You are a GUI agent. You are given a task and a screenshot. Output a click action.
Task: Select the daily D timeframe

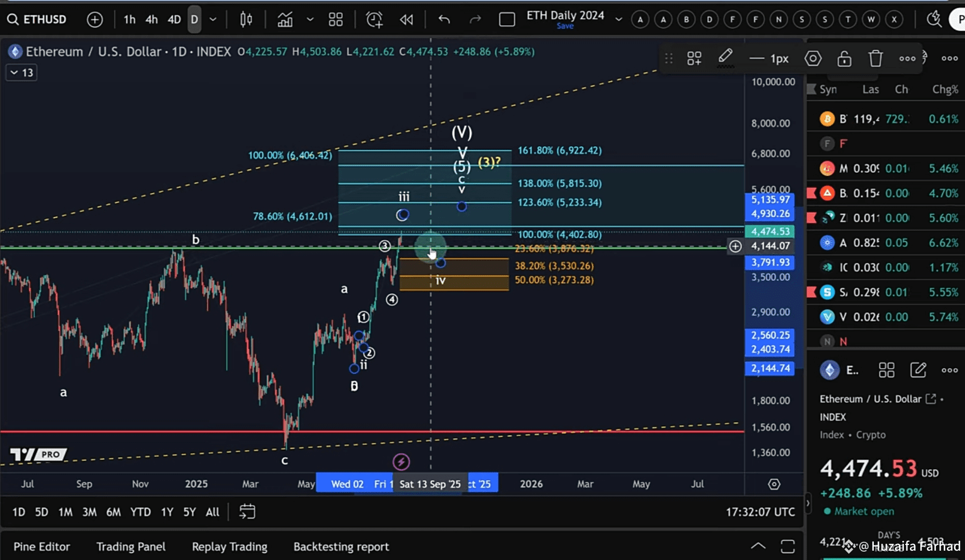(194, 20)
